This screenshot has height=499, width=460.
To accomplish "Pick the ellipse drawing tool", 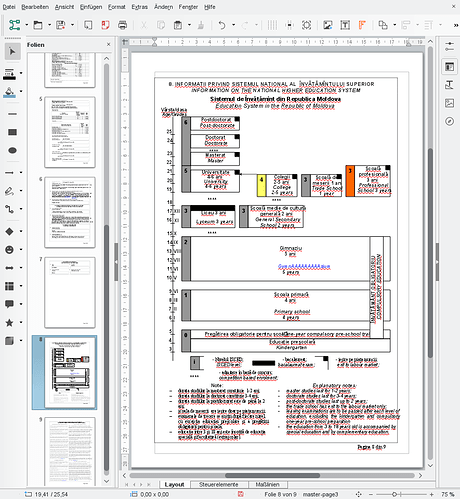I will pos(12,150).
